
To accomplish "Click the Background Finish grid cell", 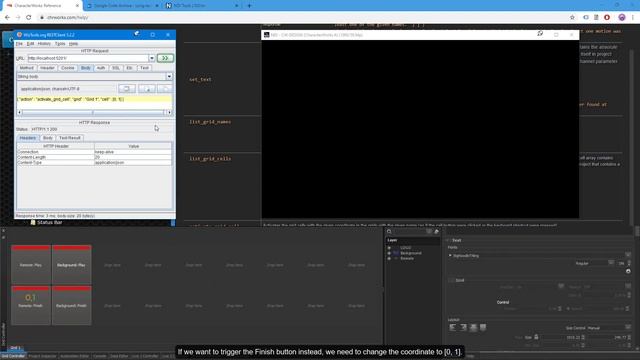I will pos(71,305).
